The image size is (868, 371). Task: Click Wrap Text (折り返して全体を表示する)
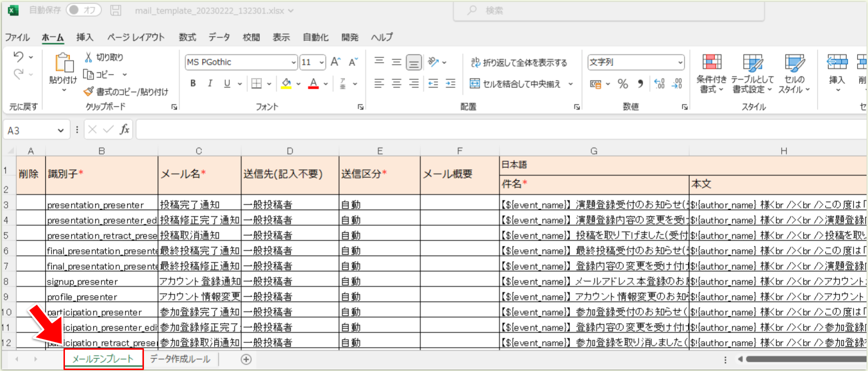coord(519,63)
